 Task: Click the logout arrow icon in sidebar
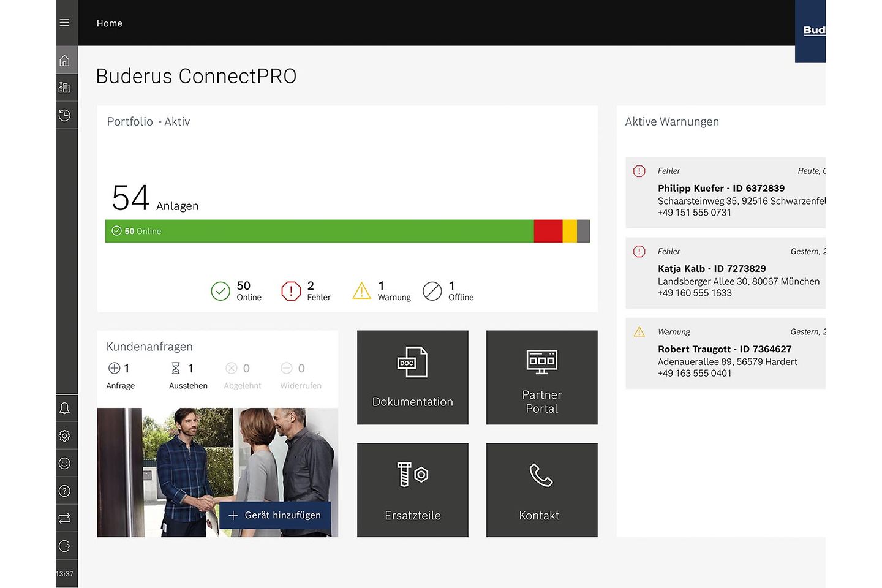[x=64, y=546]
